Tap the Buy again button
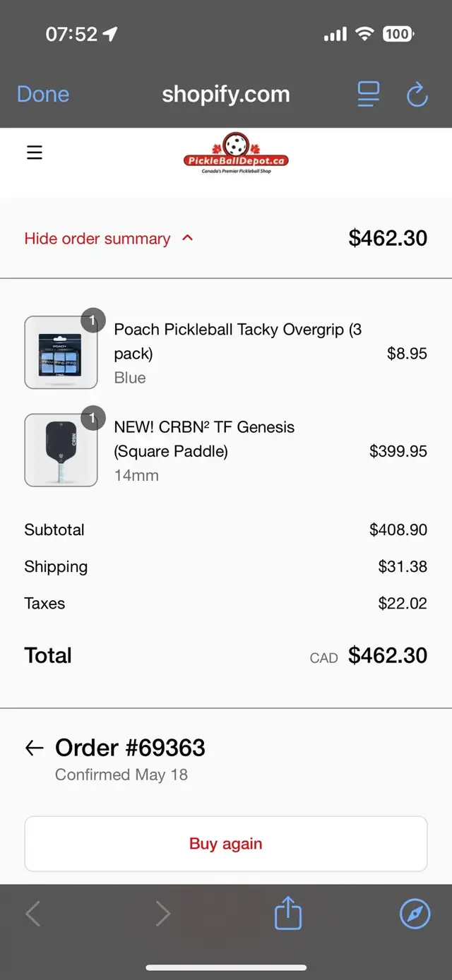Image resolution: width=452 pixels, height=980 pixels. pyautogui.click(x=226, y=844)
